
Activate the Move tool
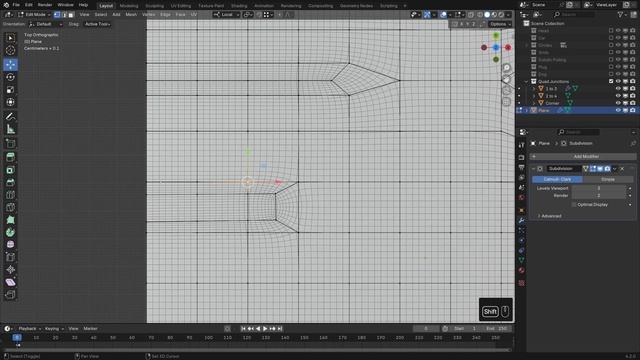[10, 64]
